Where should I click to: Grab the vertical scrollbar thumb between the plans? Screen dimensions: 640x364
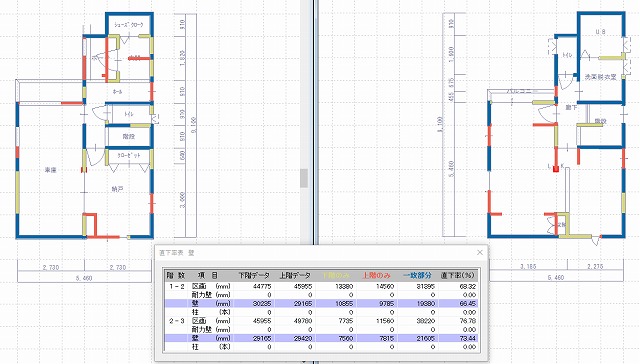304,178
